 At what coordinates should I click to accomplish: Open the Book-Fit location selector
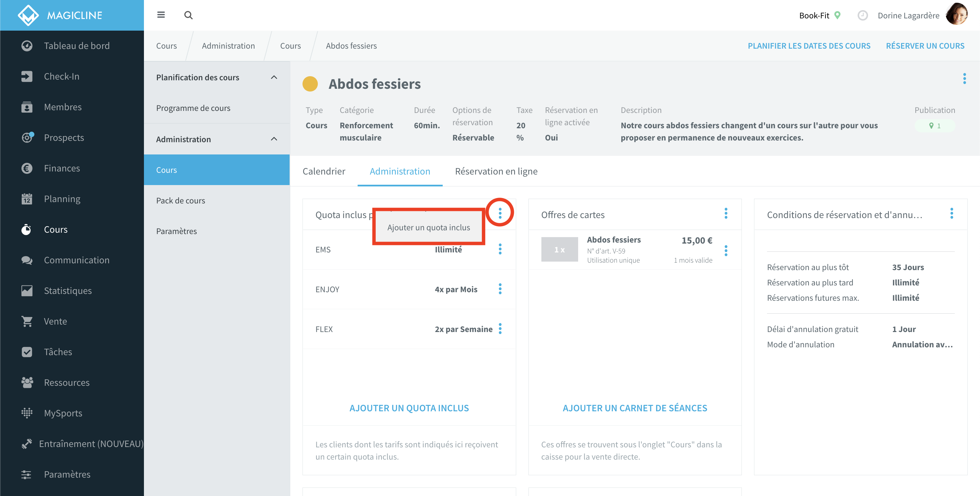[x=819, y=16]
